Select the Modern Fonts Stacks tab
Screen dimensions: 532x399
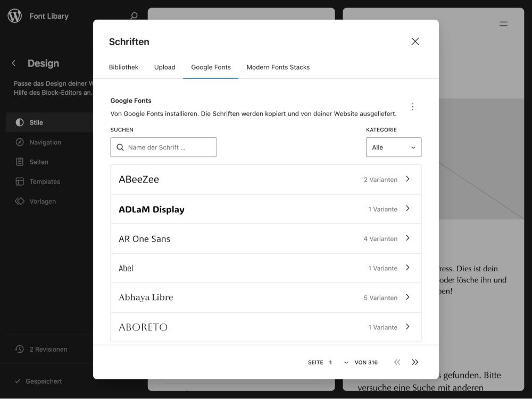pyautogui.click(x=278, y=67)
